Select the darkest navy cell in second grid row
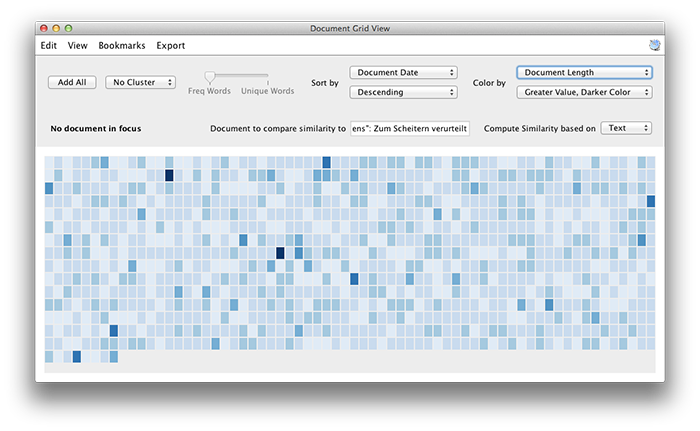700x431 pixels. (x=169, y=175)
